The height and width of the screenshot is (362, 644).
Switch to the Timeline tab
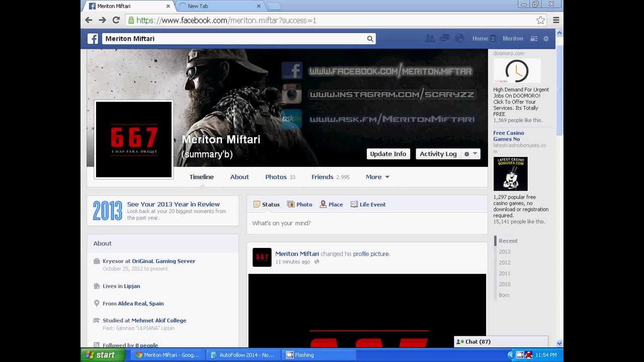coord(201,177)
